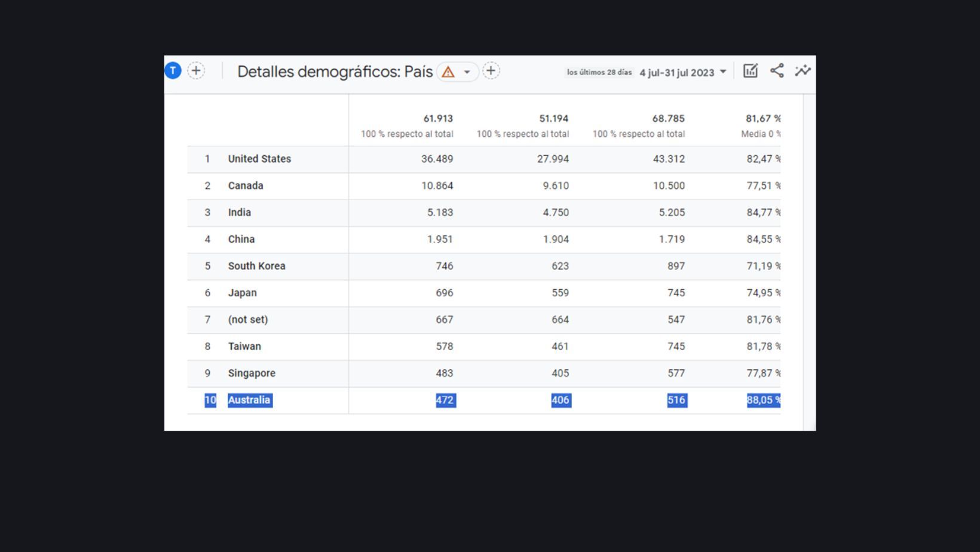Add comparison with plus icon beside T

(x=196, y=70)
